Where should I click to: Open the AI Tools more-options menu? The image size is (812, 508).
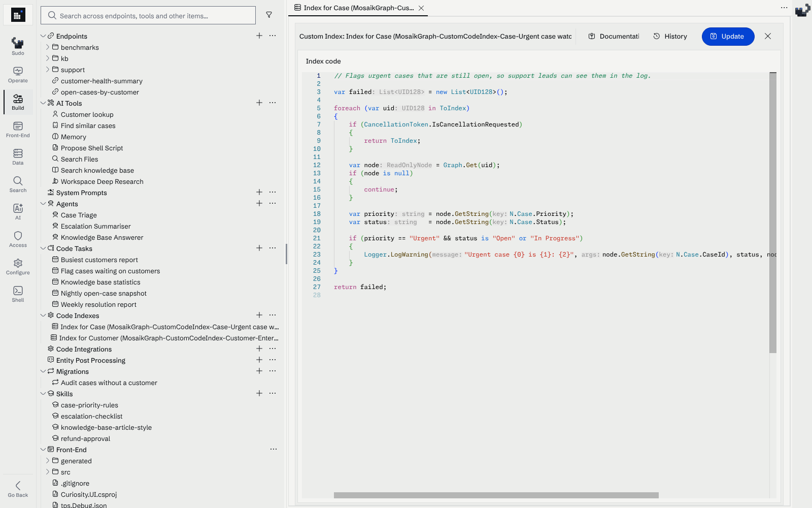(x=273, y=103)
